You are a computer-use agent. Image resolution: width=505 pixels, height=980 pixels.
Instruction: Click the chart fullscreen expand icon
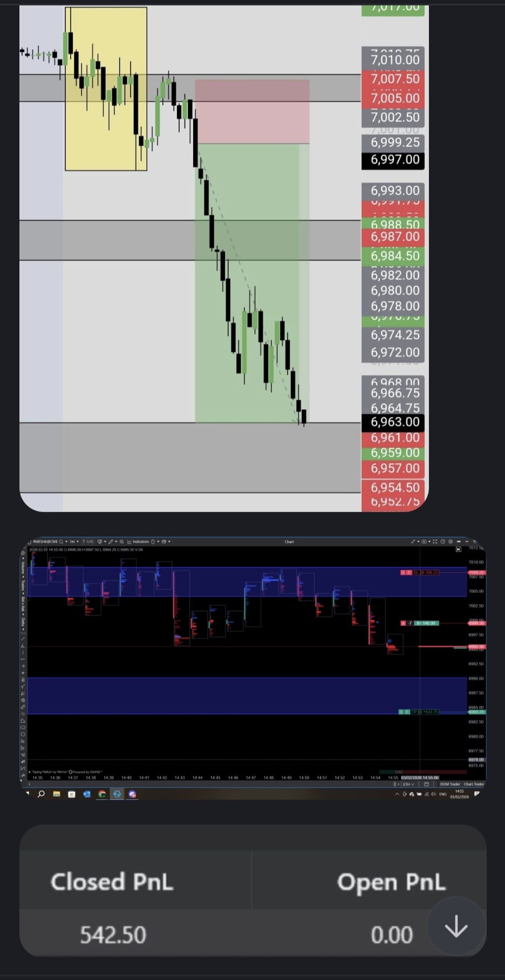click(435, 542)
